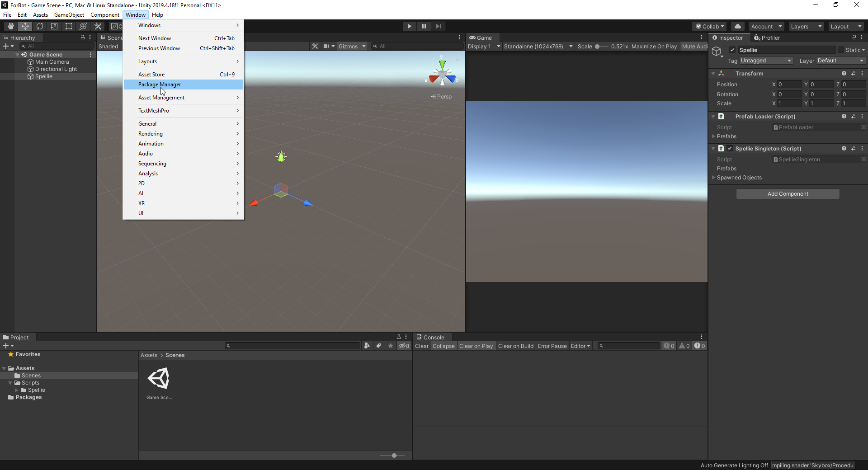Toggle the Spellie object active checkbox

coord(732,50)
